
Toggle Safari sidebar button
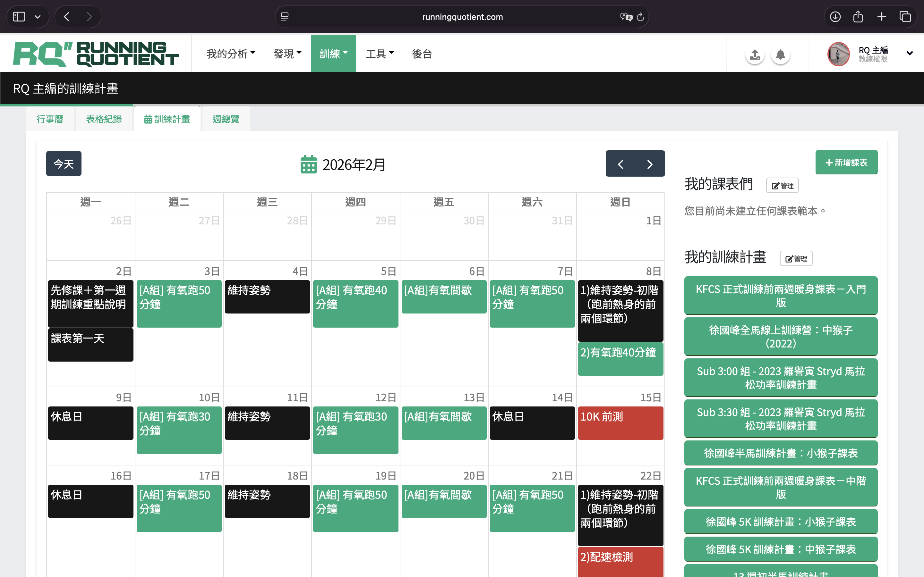coord(19,17)
